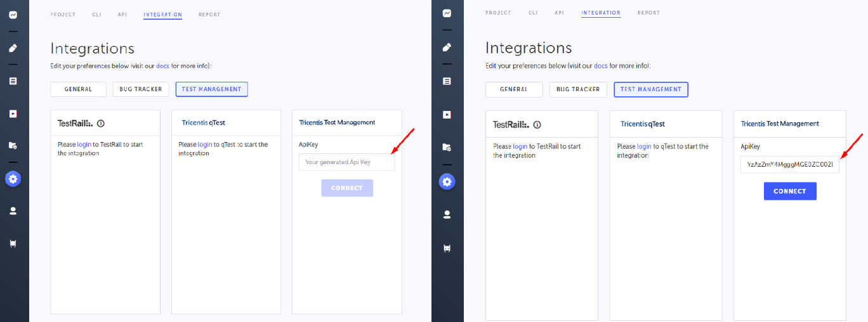This screenshot has height=322, width=868.
Task: Select the active settings gear in right screenshot sidebar
Action: (x=447, y=182)
